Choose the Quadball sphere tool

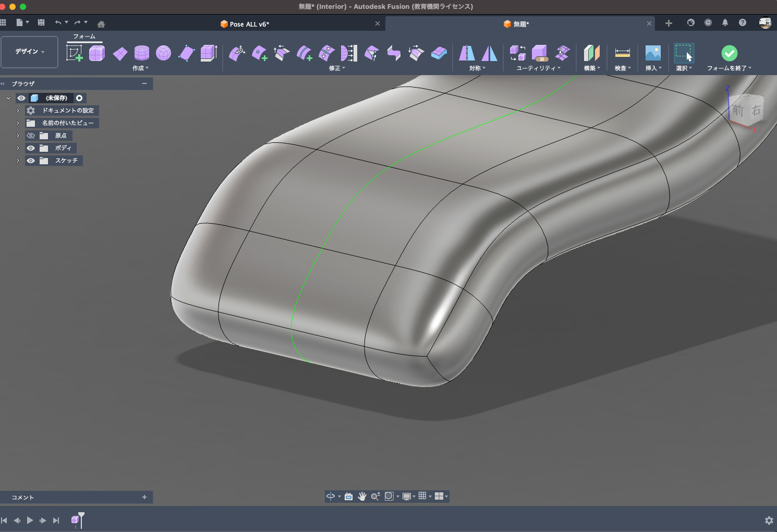163,53
